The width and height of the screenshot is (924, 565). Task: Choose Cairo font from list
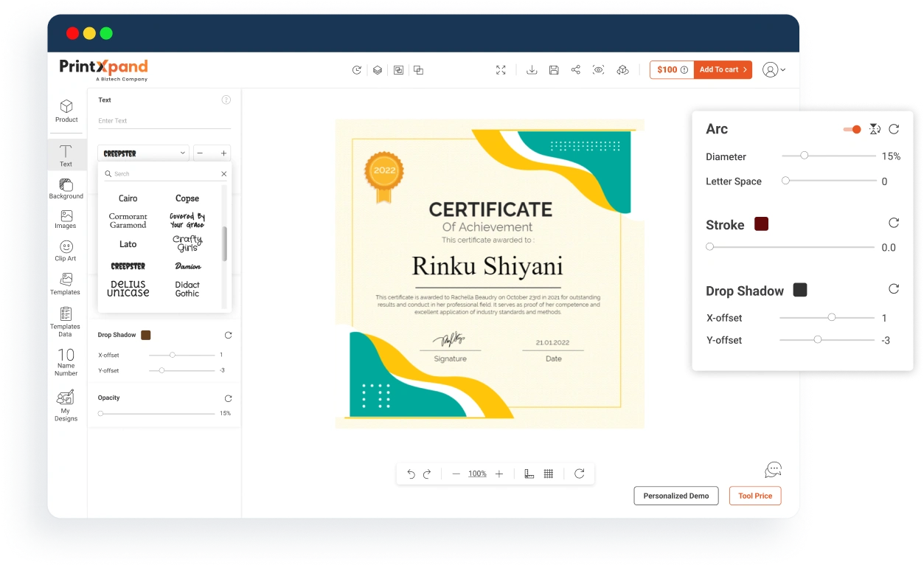point(128,198)
